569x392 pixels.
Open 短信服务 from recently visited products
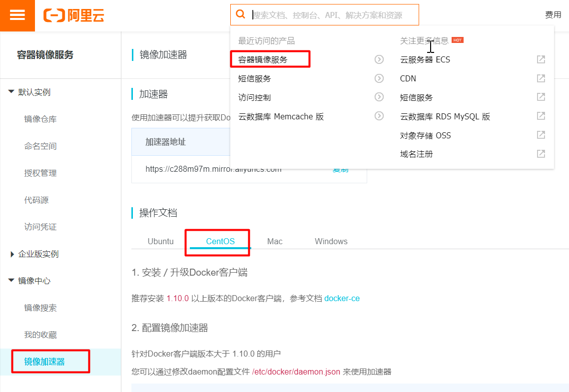click(x=254, y=79)
